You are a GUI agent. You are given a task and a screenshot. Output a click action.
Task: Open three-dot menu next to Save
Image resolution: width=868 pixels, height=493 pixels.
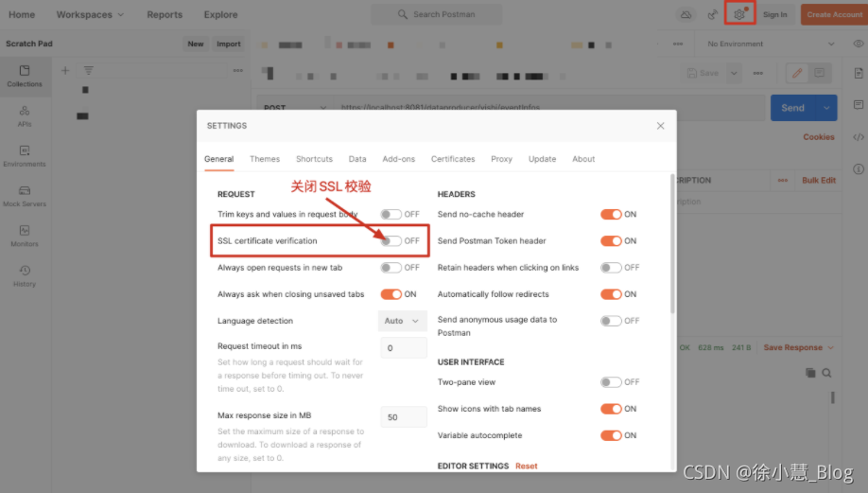[757, 73]
